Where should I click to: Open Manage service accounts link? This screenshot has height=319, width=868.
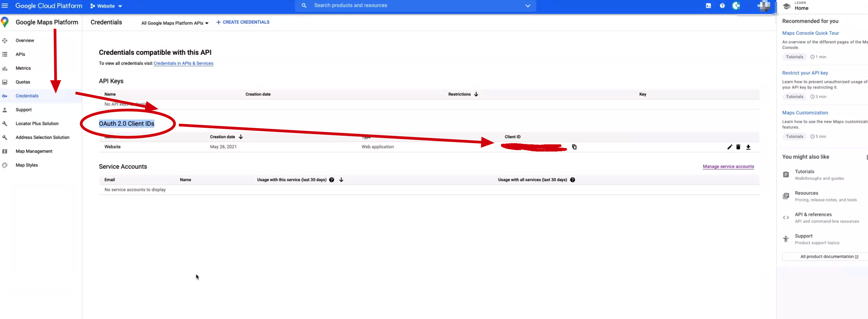pos(728,167)
